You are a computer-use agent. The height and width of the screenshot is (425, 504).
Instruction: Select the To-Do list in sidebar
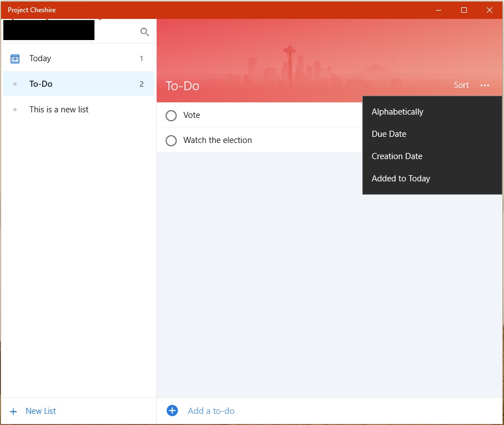78,83
